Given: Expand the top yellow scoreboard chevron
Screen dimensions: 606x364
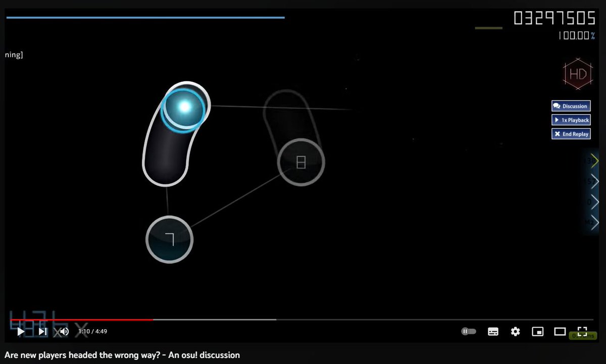Looking at the screenshot, I should point(594,161).
